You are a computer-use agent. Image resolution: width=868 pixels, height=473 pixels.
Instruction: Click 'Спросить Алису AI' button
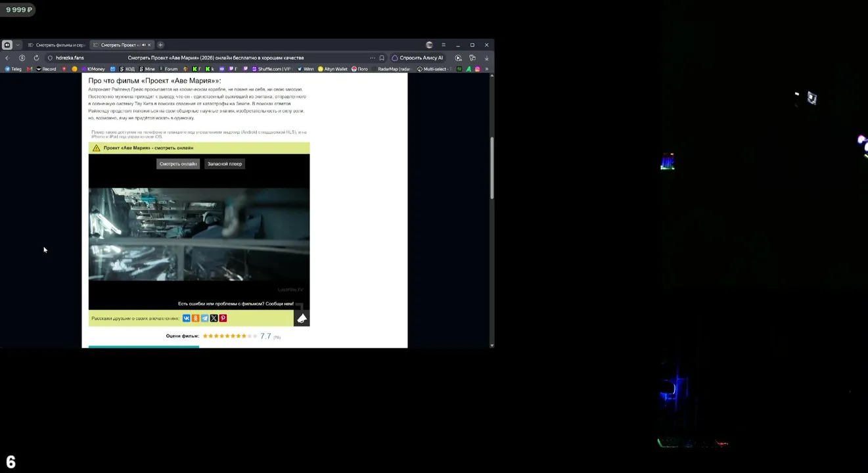(417, 58)
